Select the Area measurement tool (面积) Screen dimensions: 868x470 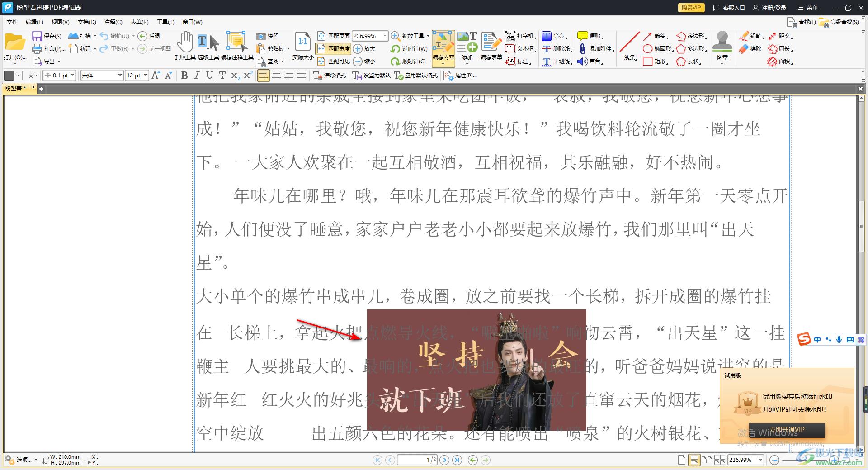[780, 61]
